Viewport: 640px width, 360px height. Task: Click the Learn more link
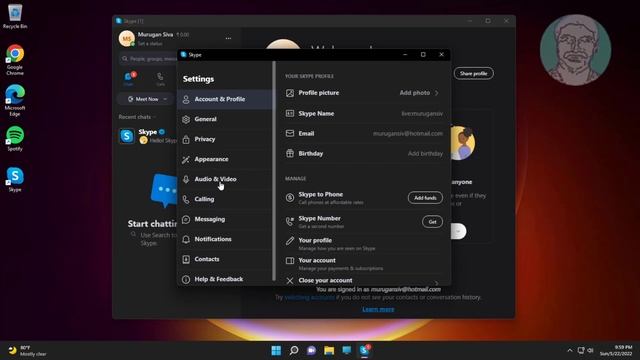pos(378,309)
